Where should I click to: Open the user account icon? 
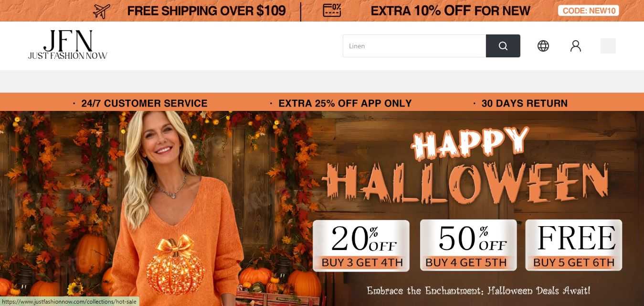pyautogui.click(x=576, y=46)
